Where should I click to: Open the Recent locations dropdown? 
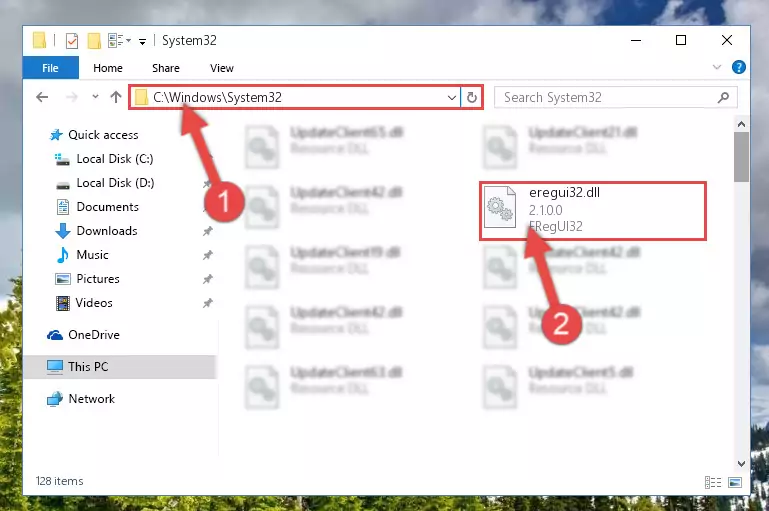pyautogui.click(x=95, y=97)
